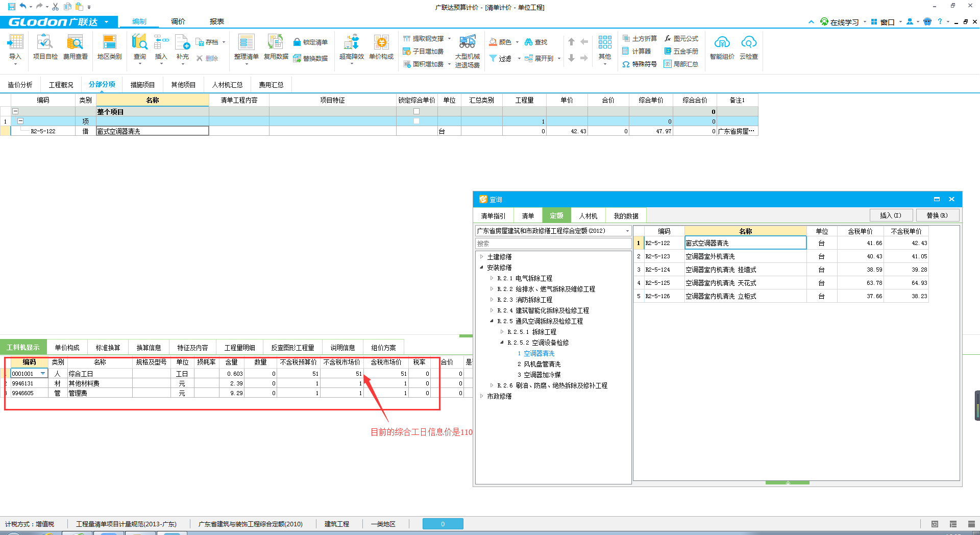Expand 土建修缮 tree node
The image size is (980, 535).
tap(481, 257)
